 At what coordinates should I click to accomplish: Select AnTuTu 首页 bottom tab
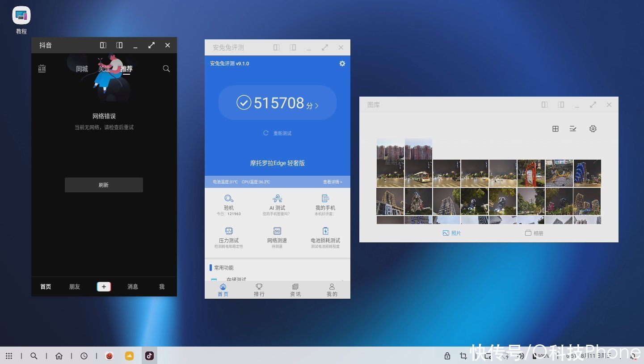point(223,290)
